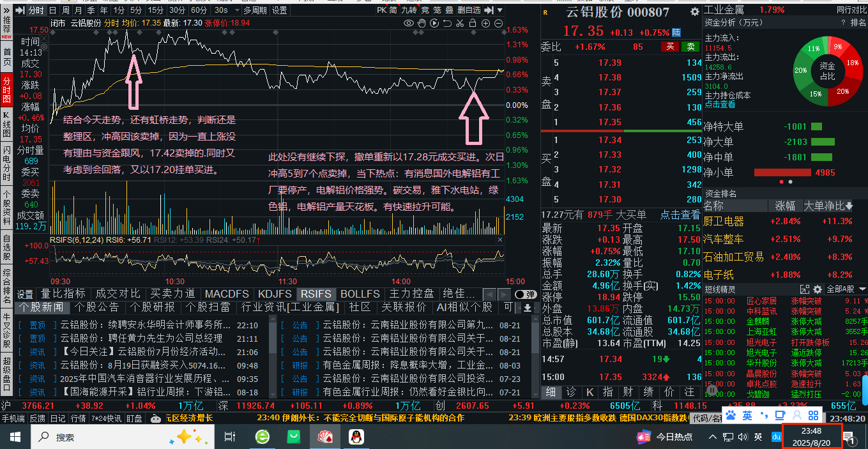Pause the 短线精灵 feed with pause icon
The height and width of the screenshot is (449, 868).
click(x=712, y=390)
